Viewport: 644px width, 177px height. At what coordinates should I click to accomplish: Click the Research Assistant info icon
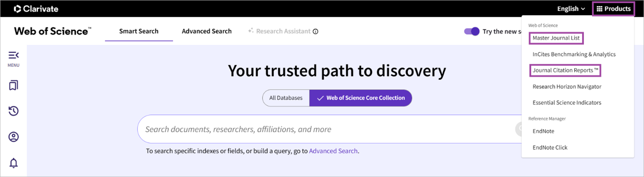(x=316, y=32)
